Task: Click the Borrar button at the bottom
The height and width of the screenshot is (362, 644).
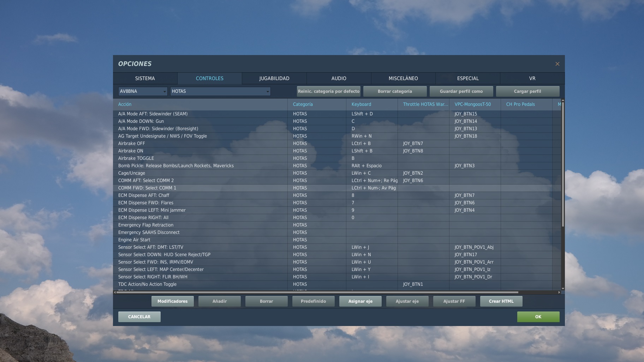Action: click(x=267, y=301)
